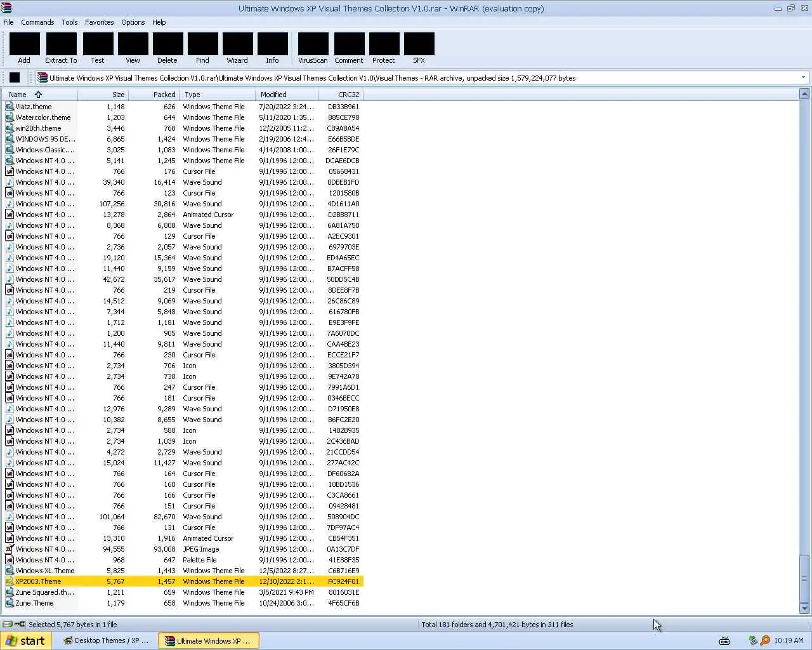Open the Options menu
The image size is (812, 650).
133,22
